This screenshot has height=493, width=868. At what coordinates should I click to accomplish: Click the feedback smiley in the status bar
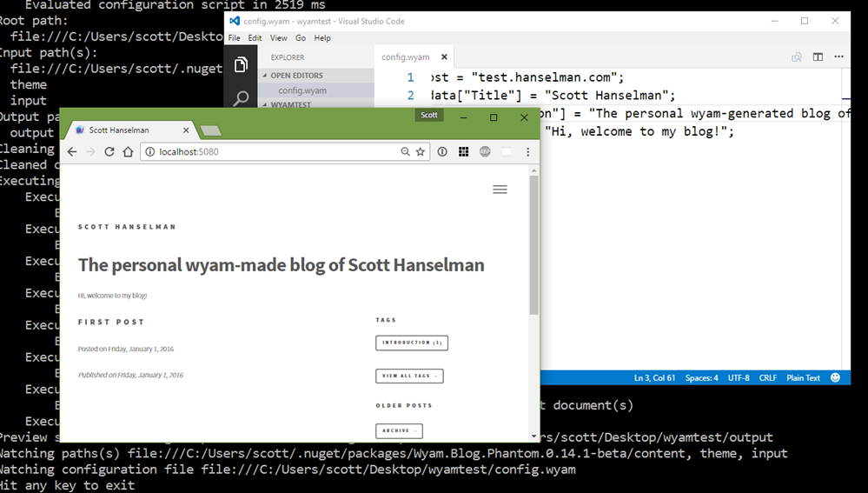(836, 378)
